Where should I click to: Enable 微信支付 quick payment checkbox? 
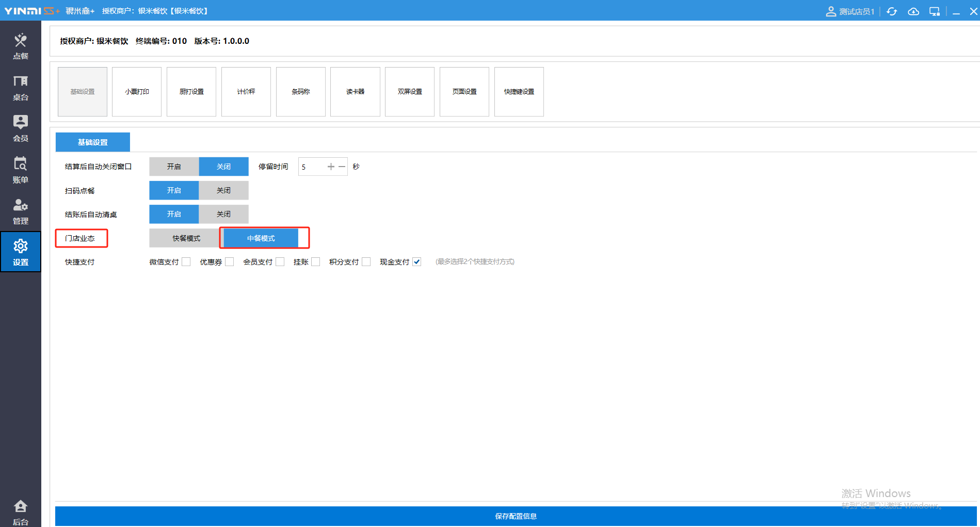pos(186,262)
